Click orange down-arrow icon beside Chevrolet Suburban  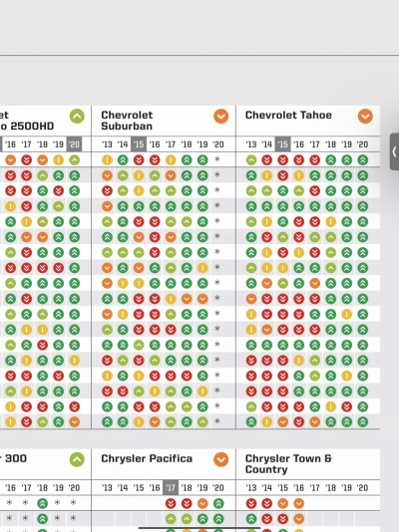(x=221, y=117)
